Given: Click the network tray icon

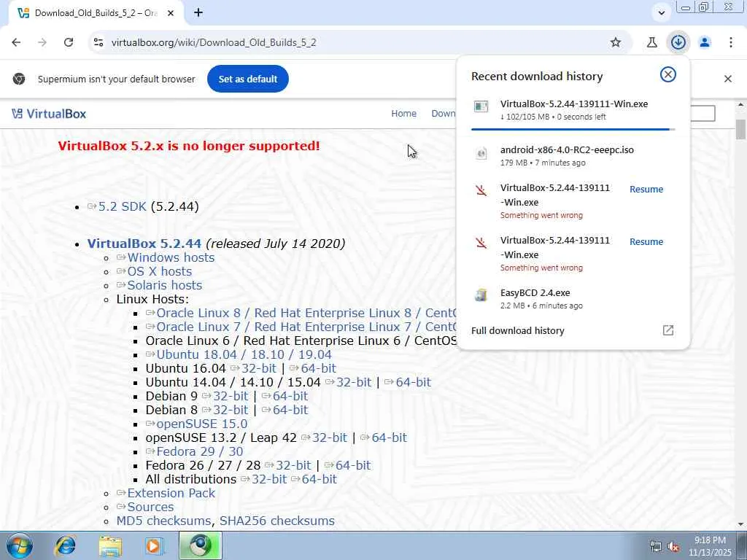Looking at the screenshot, I should pos(656,547).
